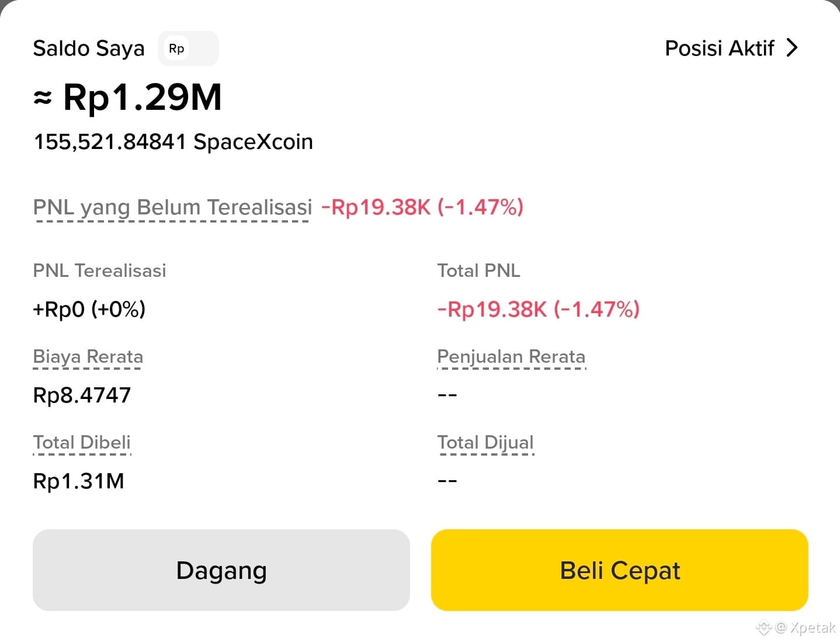
Task: Open Posisi Aktif chevron arrow
Action: pyautogui.click(x=792, y=48)
